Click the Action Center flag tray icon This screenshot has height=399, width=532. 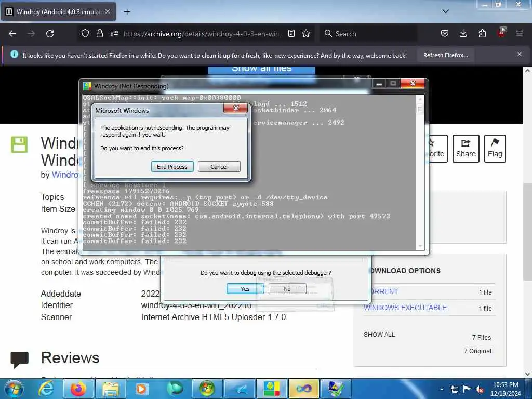coord(467,389)
